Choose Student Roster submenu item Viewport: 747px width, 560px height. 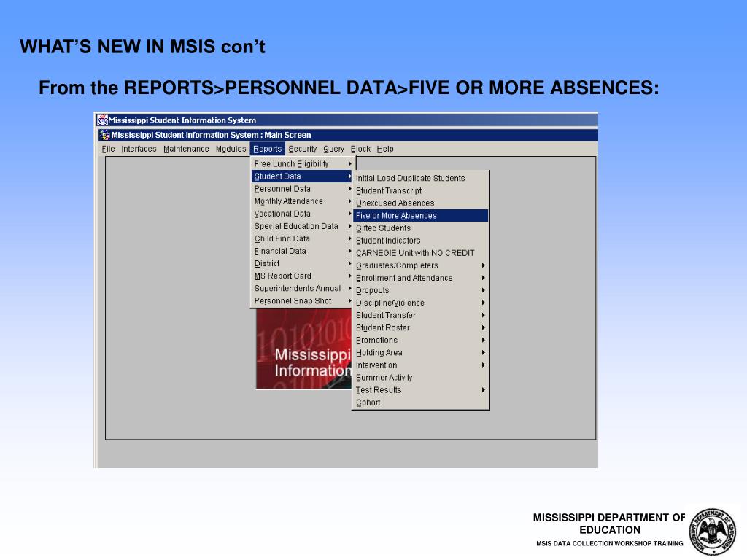(x=421, y=327)
